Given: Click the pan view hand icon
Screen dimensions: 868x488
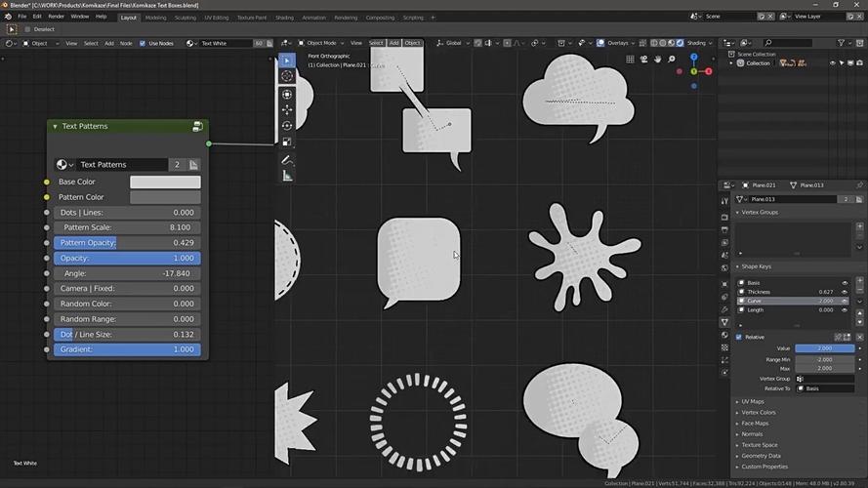Looking at the screenshot, I should pos(658,60).
